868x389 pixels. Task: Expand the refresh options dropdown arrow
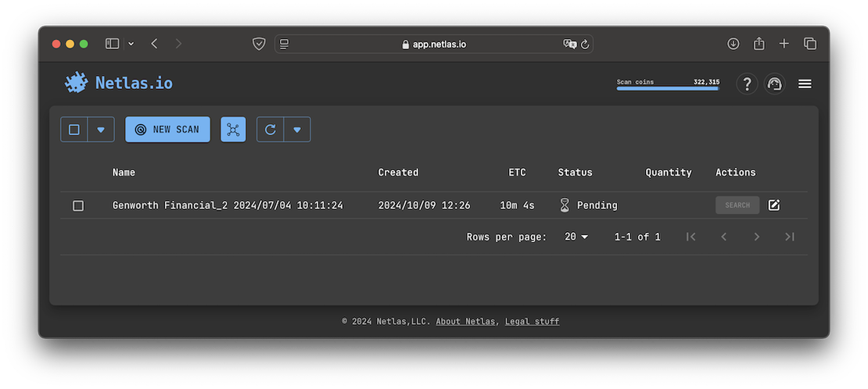(297, 130)
